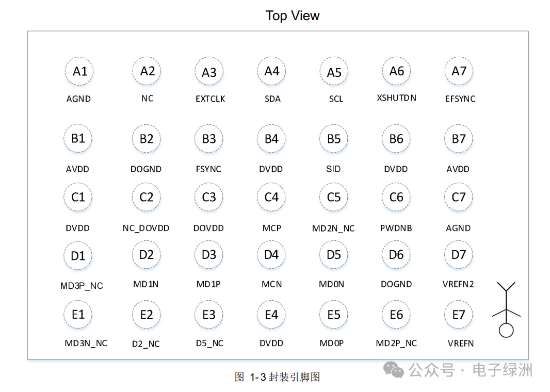Click the MD3P_NC pin label
Screen dimensions: 550x392
[82, 286]
